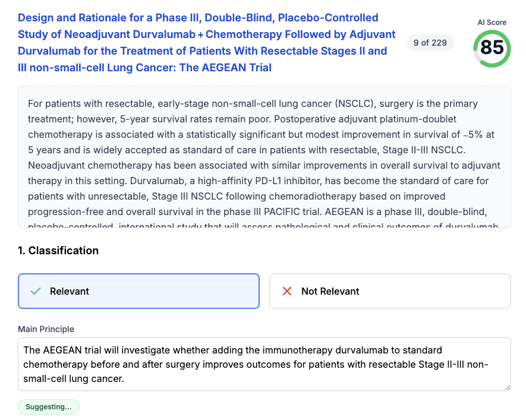This screenshot has height=420, width=526.
Task: Click the "AI Score" label text
Action: [x=492, y=23]
